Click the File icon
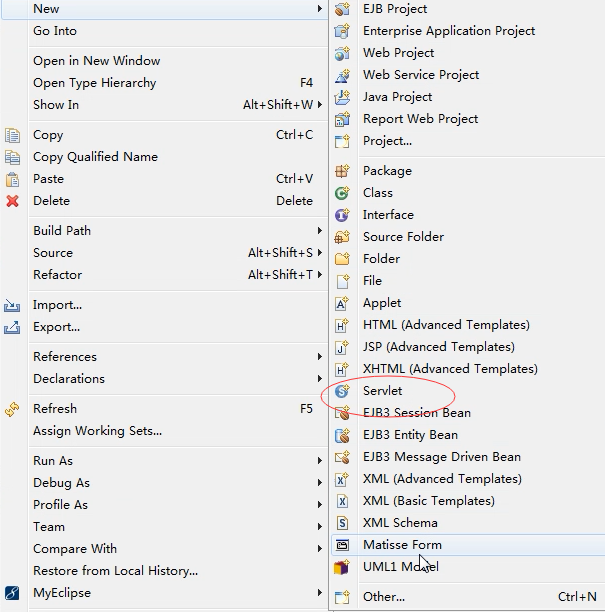 coord(342,281)
